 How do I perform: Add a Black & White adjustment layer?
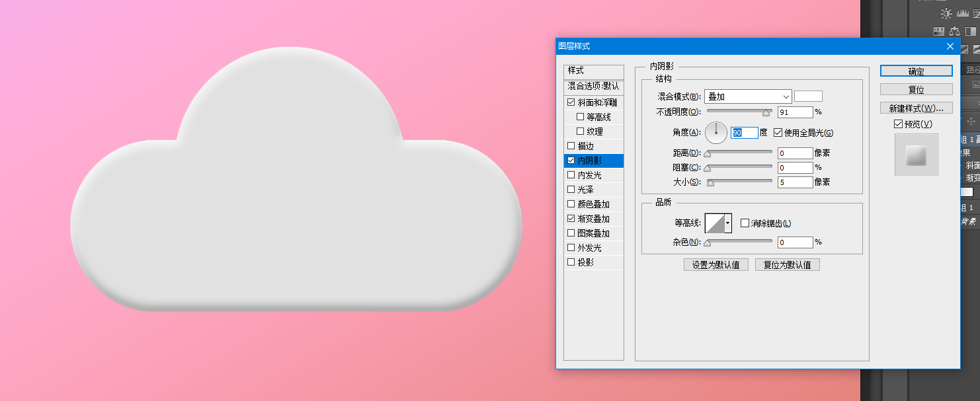(970, 30)
